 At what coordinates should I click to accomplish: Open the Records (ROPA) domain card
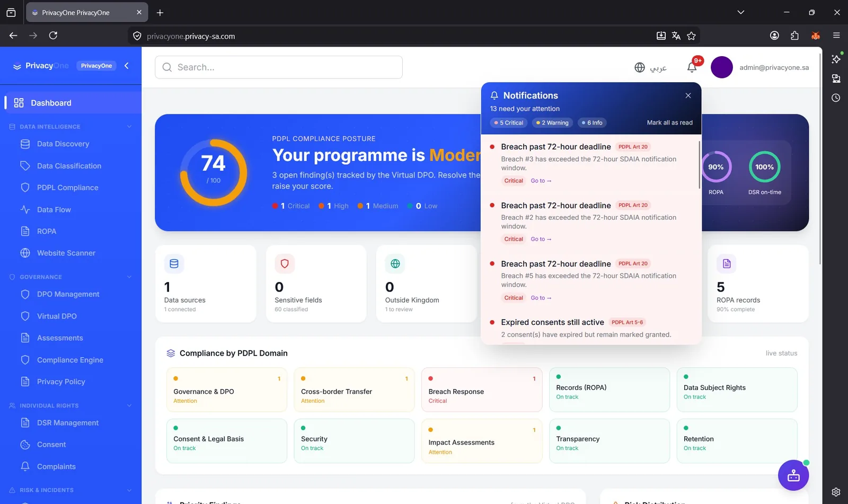click(609, 390)
